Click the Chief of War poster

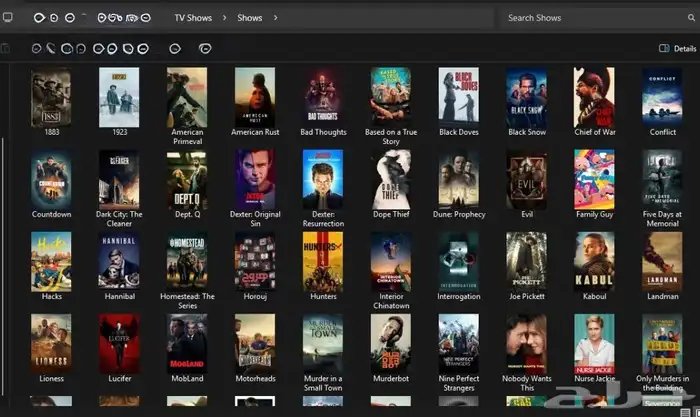coord(594,97)
